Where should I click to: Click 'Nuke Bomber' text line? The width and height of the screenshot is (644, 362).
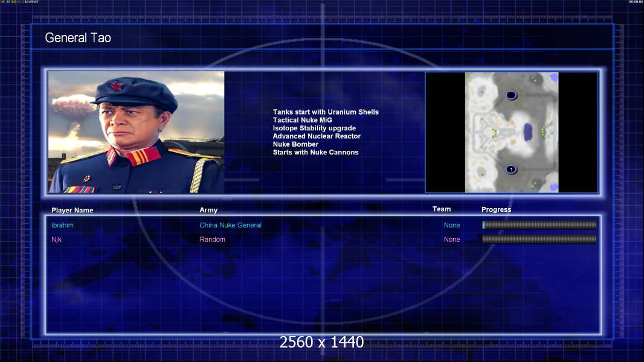(x=295, y=144)
